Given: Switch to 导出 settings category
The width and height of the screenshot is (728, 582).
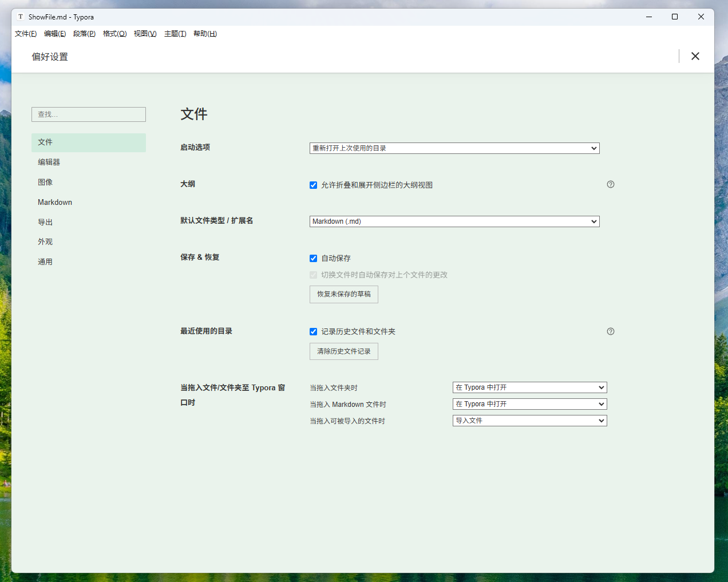Looking at the screenshot, I should point(89,222).
